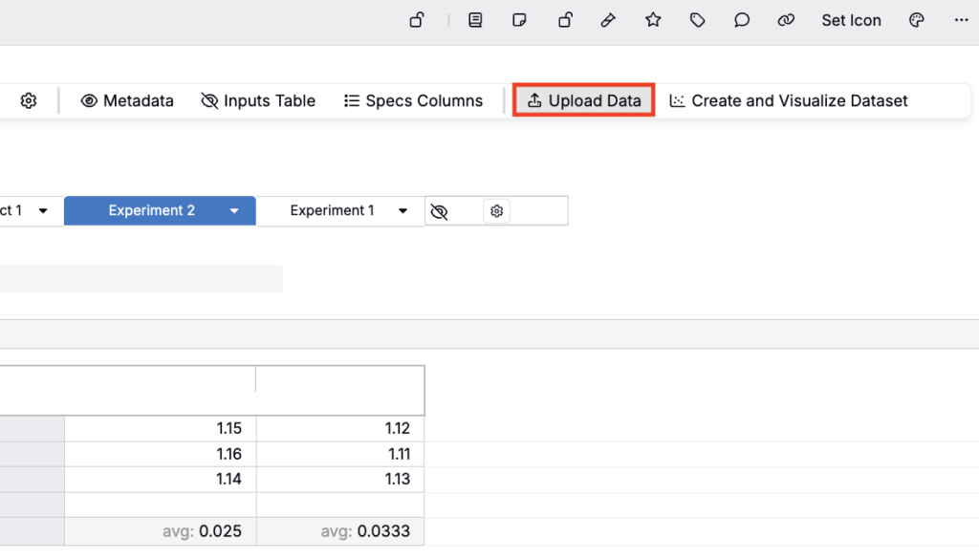
Task: Open comments speech bubble icon
Action: coord(742,20)
